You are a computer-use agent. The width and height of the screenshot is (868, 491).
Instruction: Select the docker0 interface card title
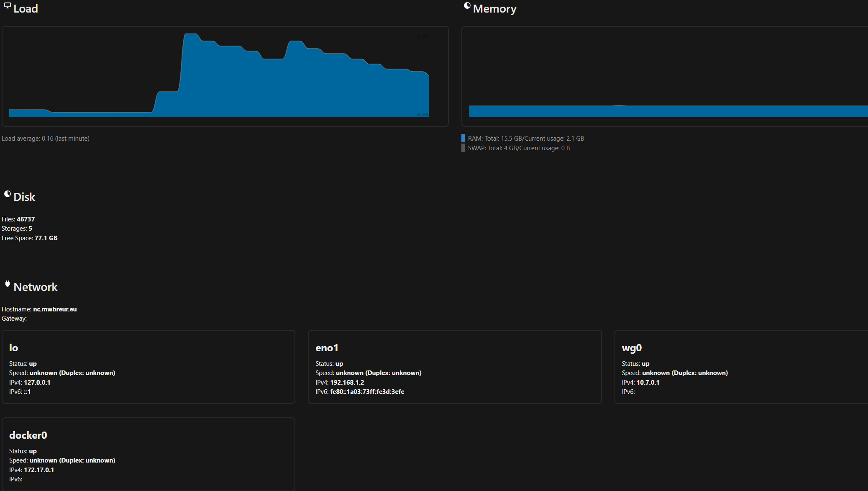[28, 435]
